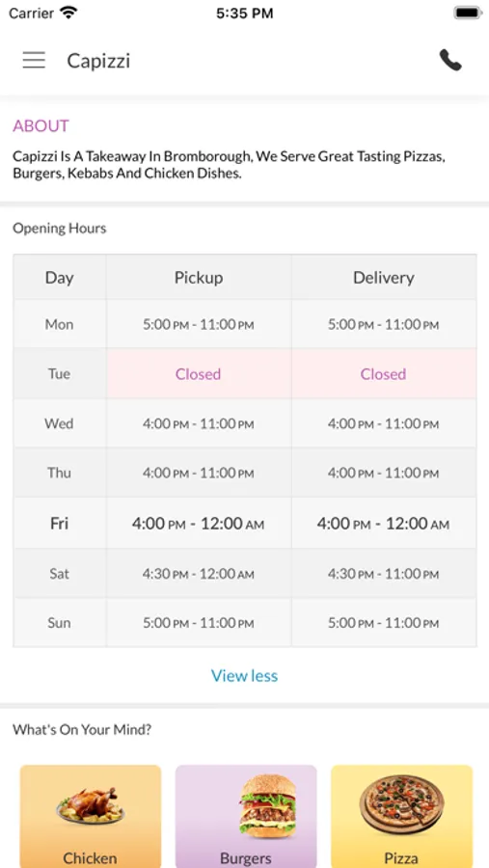This screenshot has width=489, height=868.
Task: Tap Monday delivery hours cell
Action: click(384, 324)
